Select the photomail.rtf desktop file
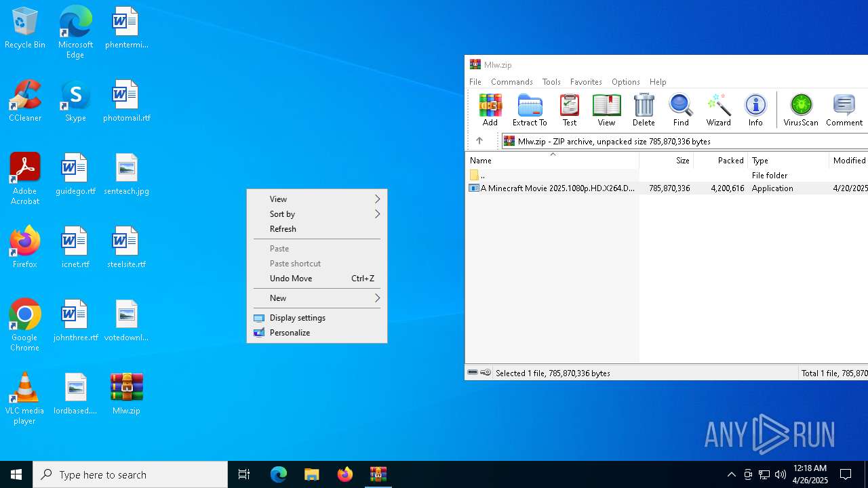868x488 pixels. coord(126,101)
